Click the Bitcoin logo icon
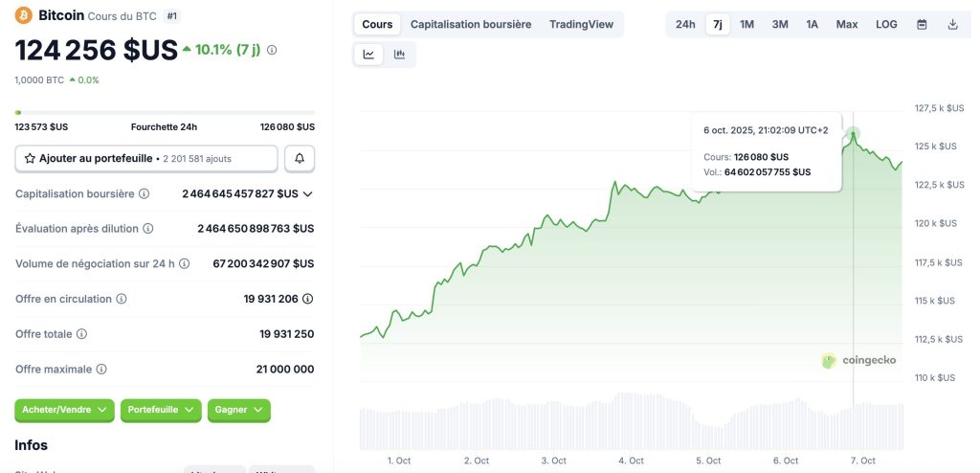Screen dimensions: 980x473 point(24,15)
